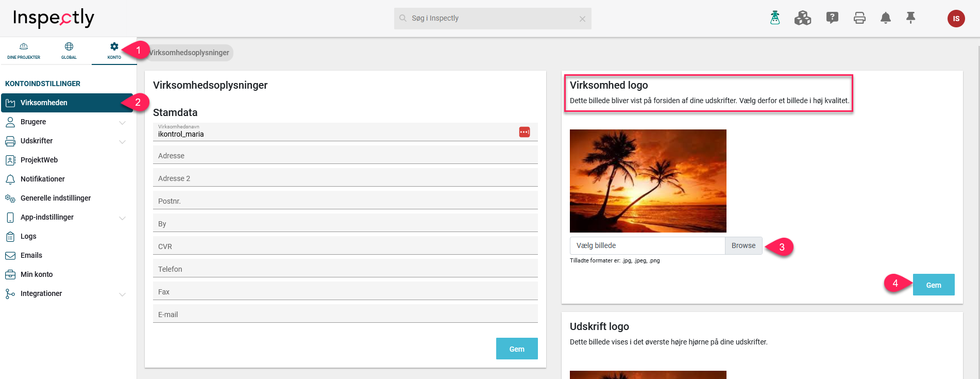Open the lab flask icon in header
The image size is (980, 379).
[x=775, y=18]
